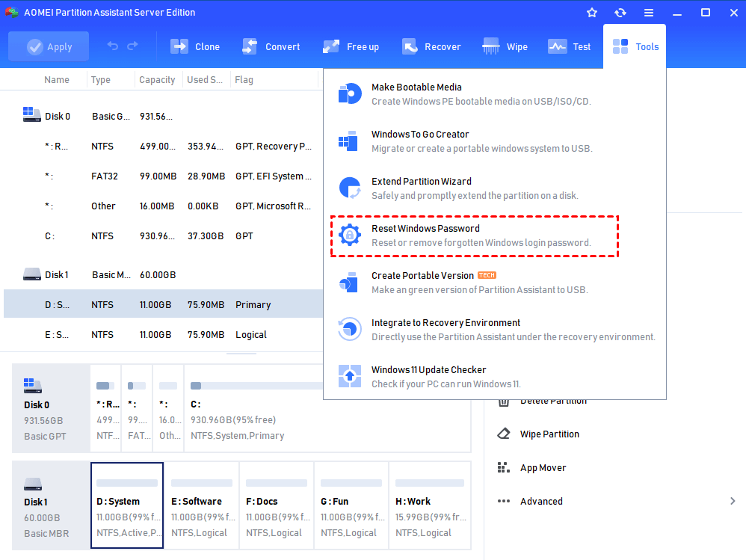Select the E: Software partition block
Image resolution: width=746 pixels, height=560 pixels.
[202, 505]
